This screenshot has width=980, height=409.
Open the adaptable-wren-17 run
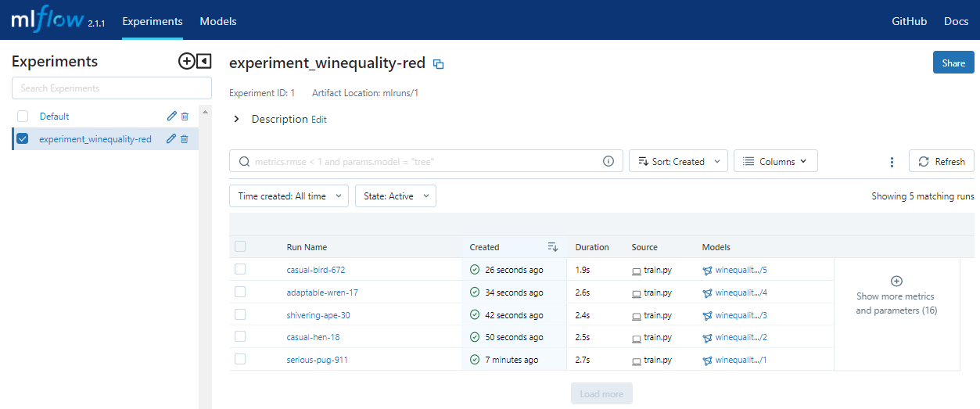tap(322, 292)
